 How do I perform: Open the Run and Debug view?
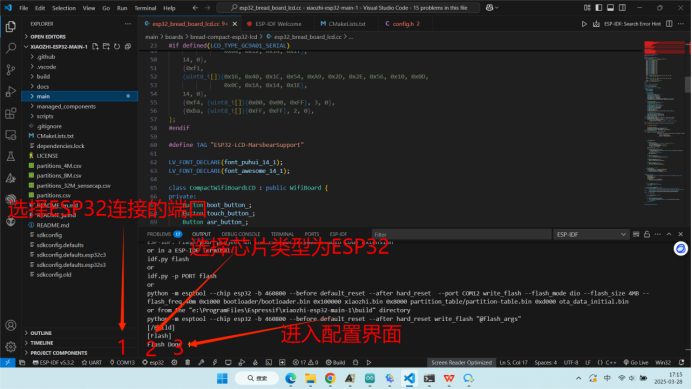pos(11,91)
